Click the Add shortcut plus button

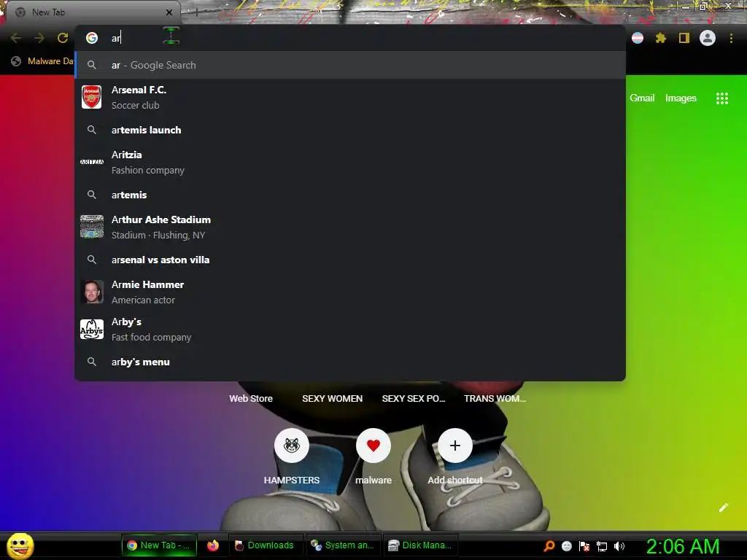[x=455, y=446]
